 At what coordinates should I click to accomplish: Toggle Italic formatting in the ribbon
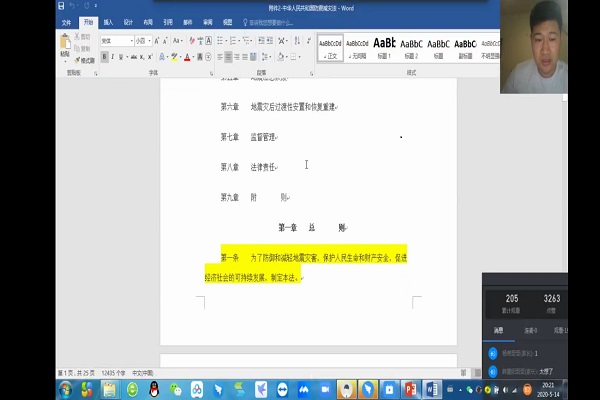coord(114,57)
